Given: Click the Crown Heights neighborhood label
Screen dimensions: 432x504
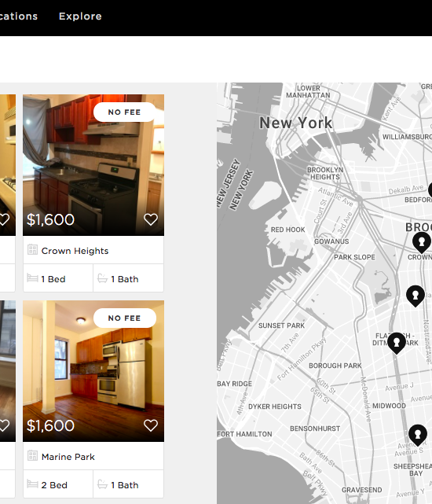Looking at the screenshot, I should coord(75,251).
